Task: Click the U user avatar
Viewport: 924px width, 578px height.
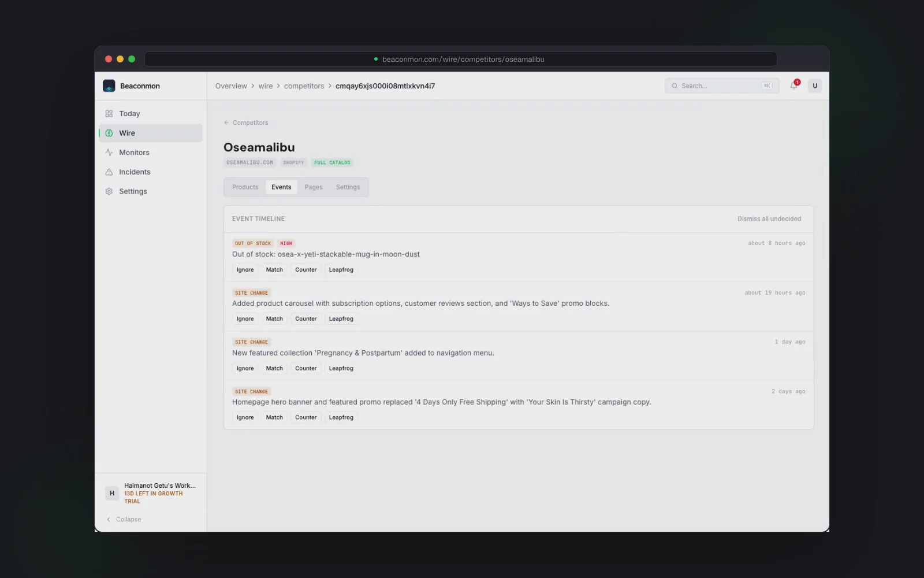Action: 815,86
